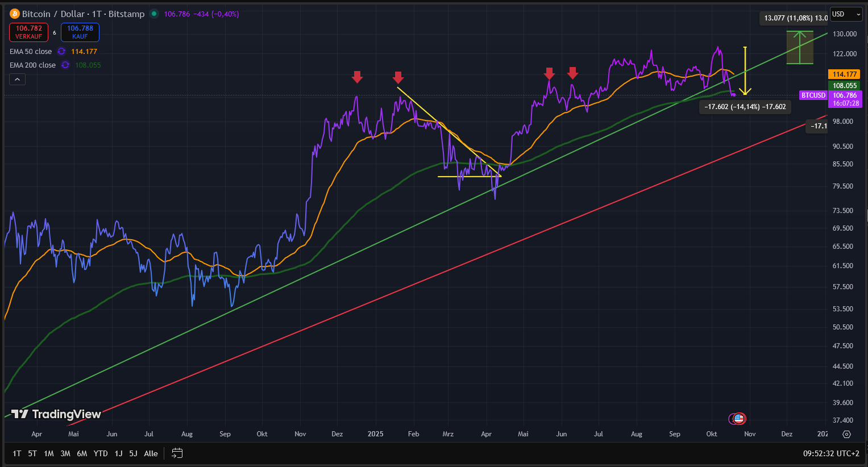Screen dimensions: 868x467
Task: Open the go-to-date calendar icon
Action: pyautogui.click(x=177, y=453)
